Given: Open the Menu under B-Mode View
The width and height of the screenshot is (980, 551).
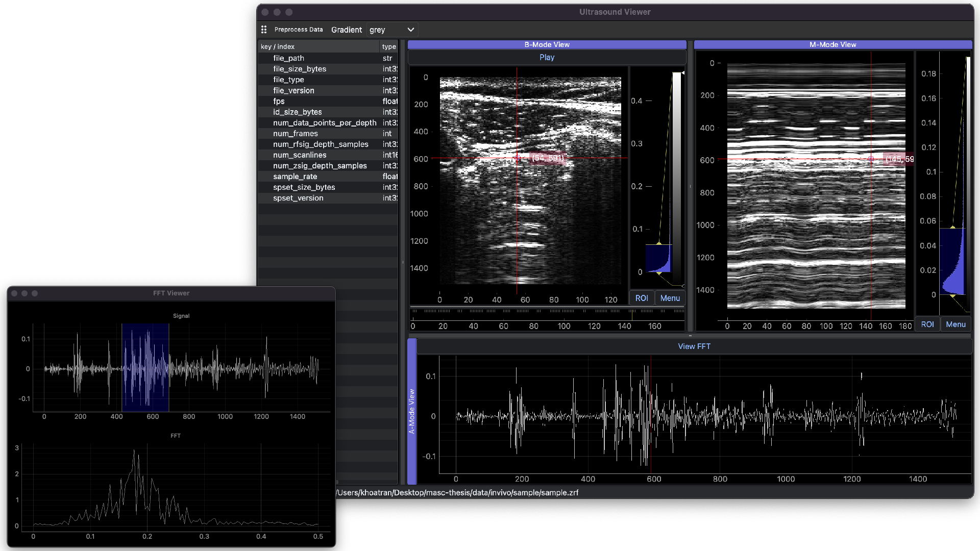Looking at the screenshot, I should click(x=670, y=298).
